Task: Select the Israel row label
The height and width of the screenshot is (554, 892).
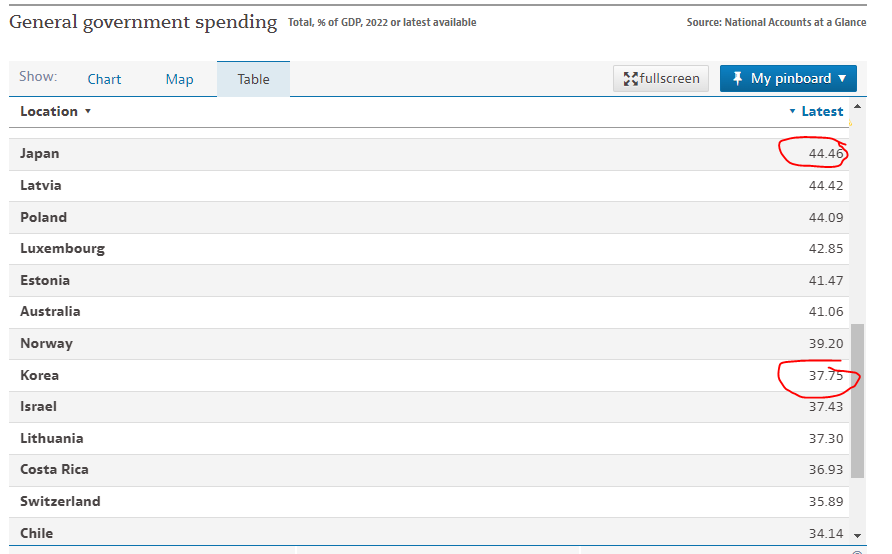Action: 38,407
